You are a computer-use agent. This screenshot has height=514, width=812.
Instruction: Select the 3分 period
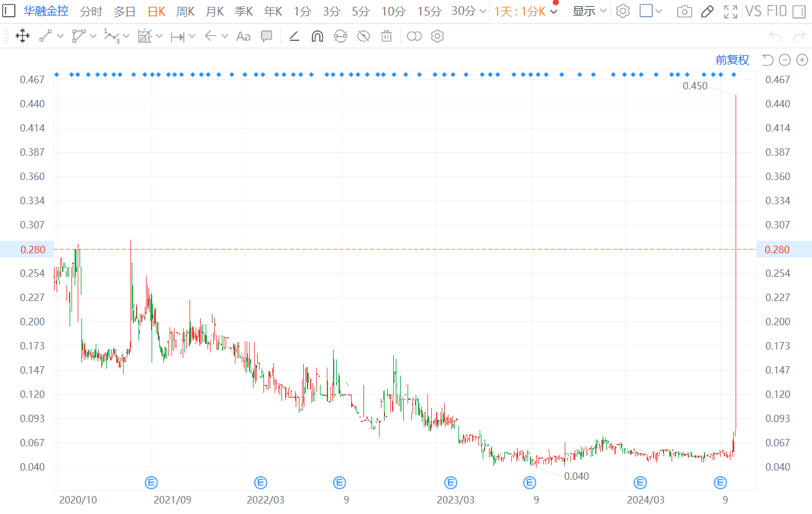(x=332, y=11)
